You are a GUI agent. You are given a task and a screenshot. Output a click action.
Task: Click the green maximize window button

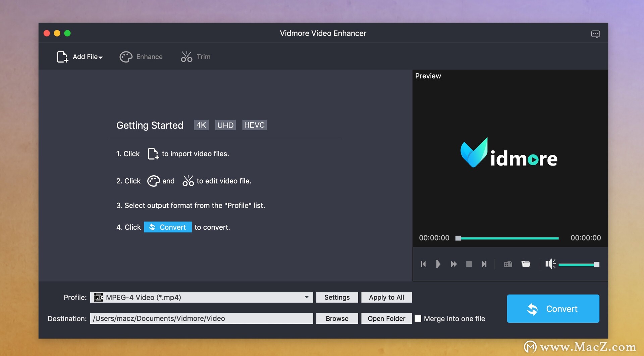67,33
